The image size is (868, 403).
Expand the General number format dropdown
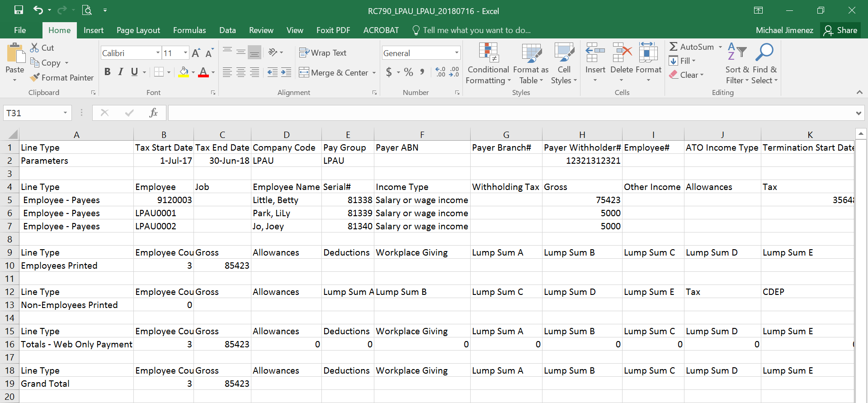(x=456, y=53)
